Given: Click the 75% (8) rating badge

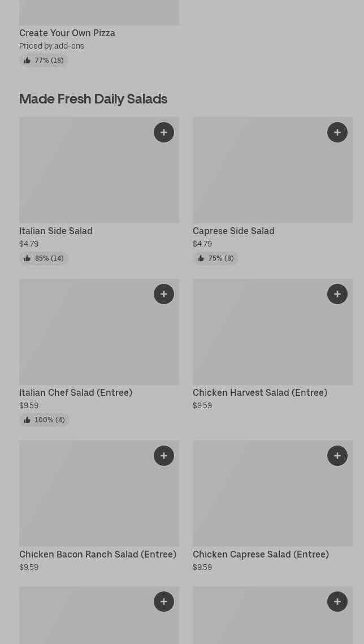Looking at the screenshot, I should pyautogui.click(x=215, y=258).
